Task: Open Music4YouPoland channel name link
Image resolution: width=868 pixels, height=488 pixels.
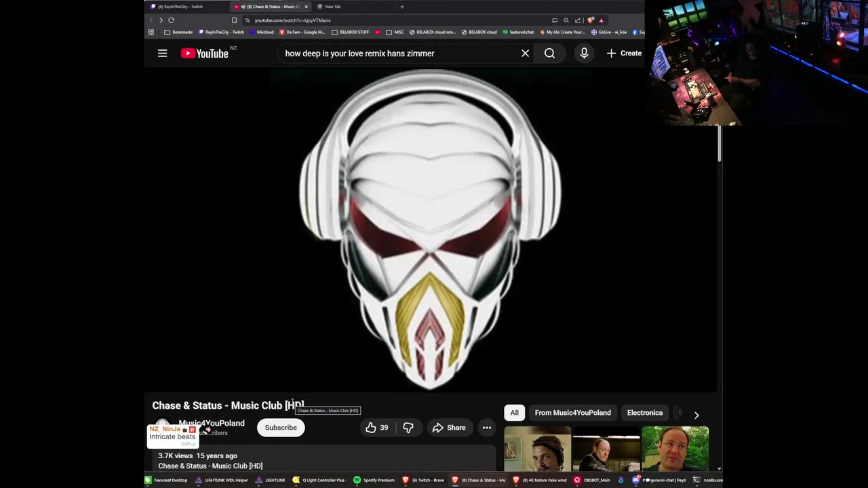Action: point(211,423)
